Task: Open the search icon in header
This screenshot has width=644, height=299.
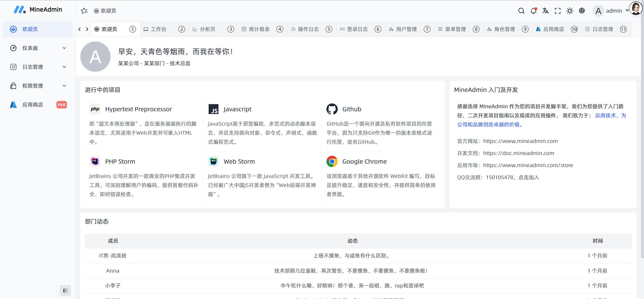Action: tap(521, 11)
